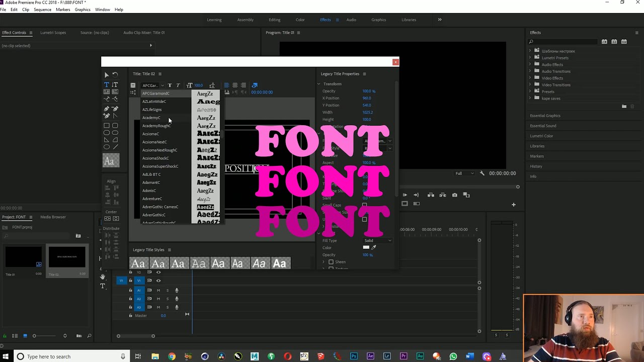Open Legacy Title Properties panel menu
The image size is (644, 362).
pyautogui.click(x=364, y=74)
